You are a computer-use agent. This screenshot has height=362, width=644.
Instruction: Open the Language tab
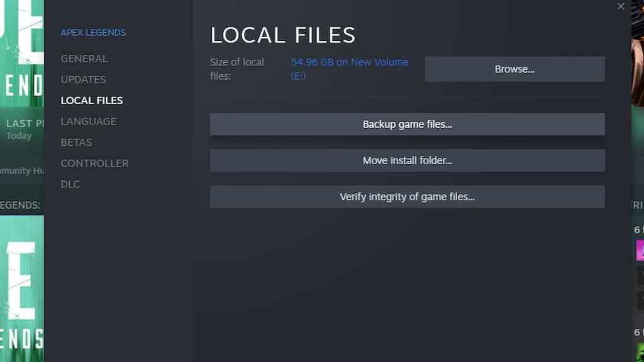(88, 121)
